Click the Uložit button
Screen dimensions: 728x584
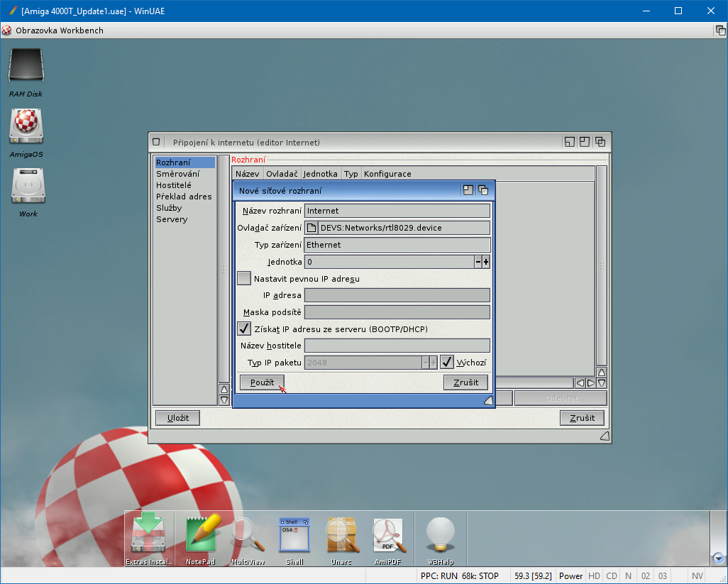[x=177, y=418]
